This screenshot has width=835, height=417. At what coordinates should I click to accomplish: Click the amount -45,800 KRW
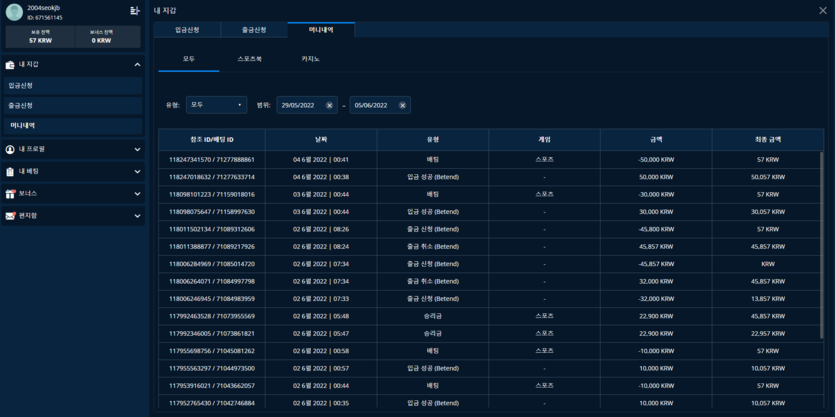656,229
